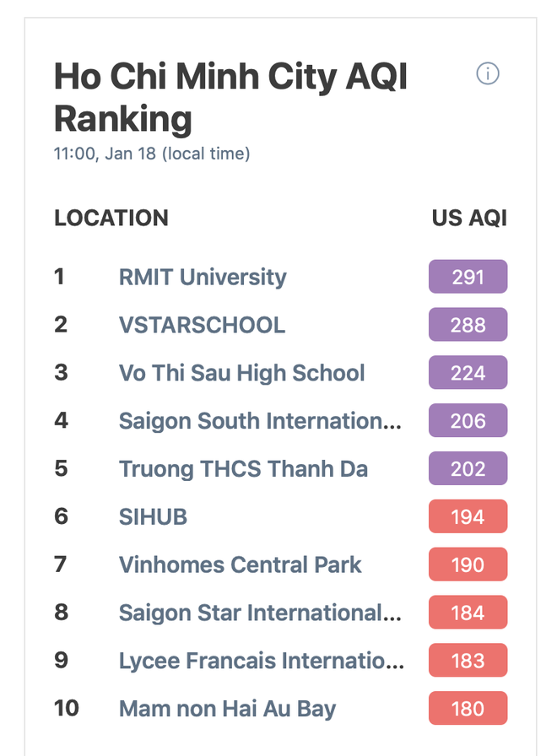
Task: Click the Ho Chi Minh City AQI Ranking title
Action: click(x=230, y=98)
